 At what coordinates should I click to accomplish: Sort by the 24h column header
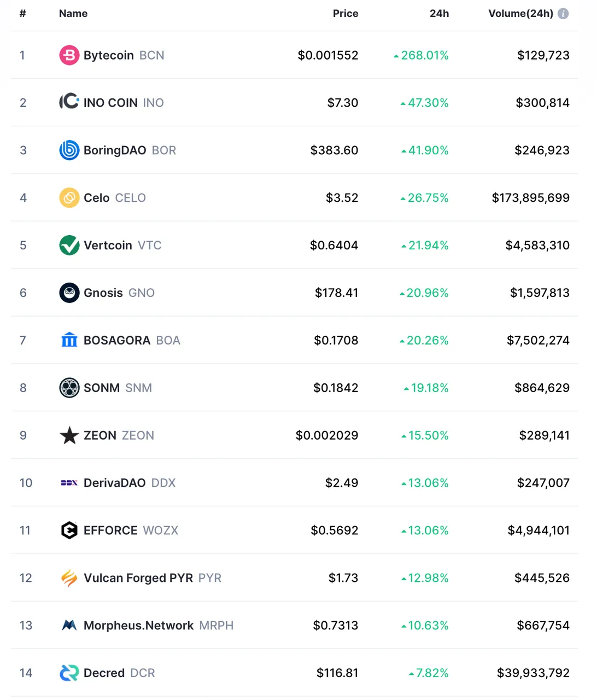coord(439,14)
